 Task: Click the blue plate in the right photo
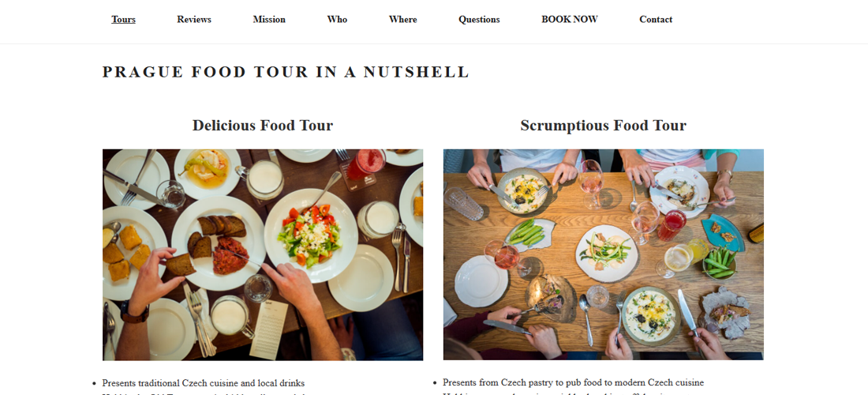(722, 231)
